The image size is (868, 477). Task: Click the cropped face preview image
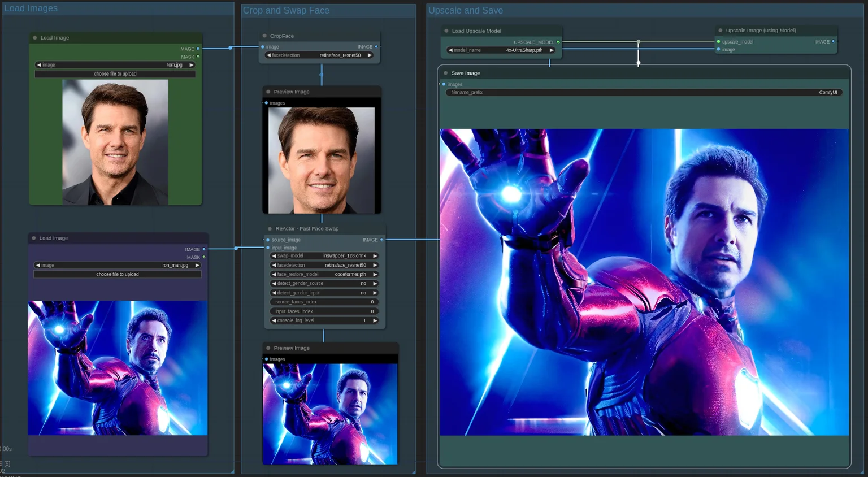(x=322, y=161)
